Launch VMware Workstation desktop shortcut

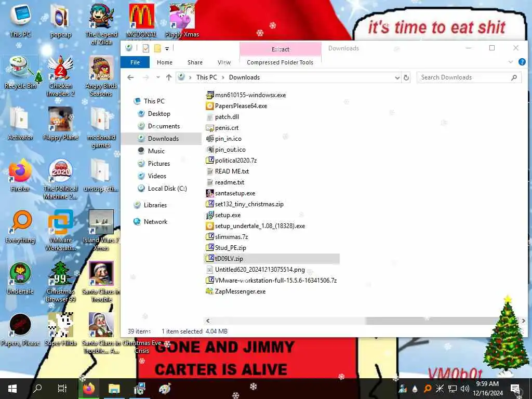tap(60, 230)
